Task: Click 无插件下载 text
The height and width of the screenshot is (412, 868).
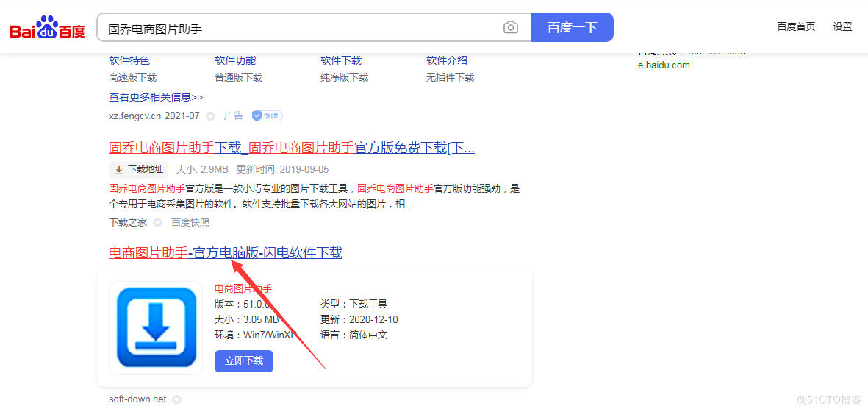Action: pyautogui.click(x=450, y=77)
